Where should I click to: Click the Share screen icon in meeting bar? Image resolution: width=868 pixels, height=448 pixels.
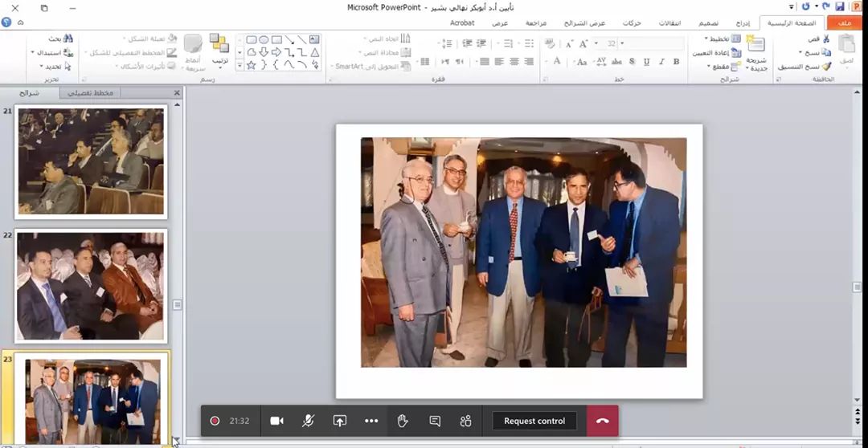pos(339,421)
